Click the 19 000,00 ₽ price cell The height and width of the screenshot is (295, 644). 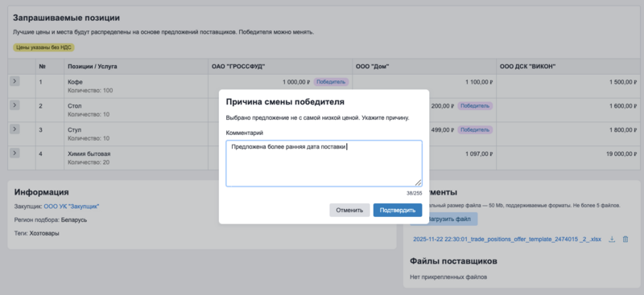[621, 154]
